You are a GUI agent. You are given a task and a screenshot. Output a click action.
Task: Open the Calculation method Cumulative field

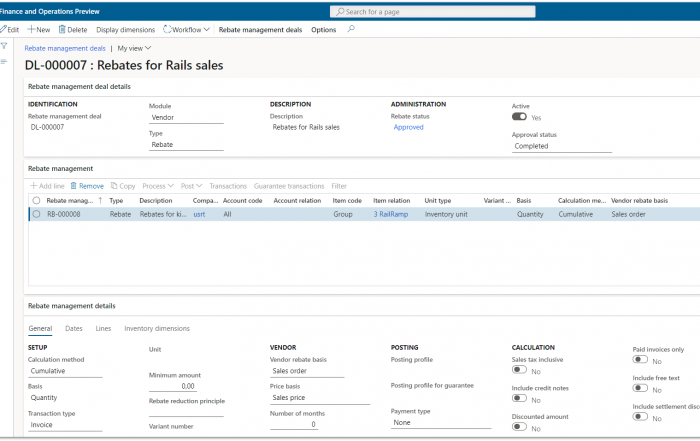coord(65,371)
